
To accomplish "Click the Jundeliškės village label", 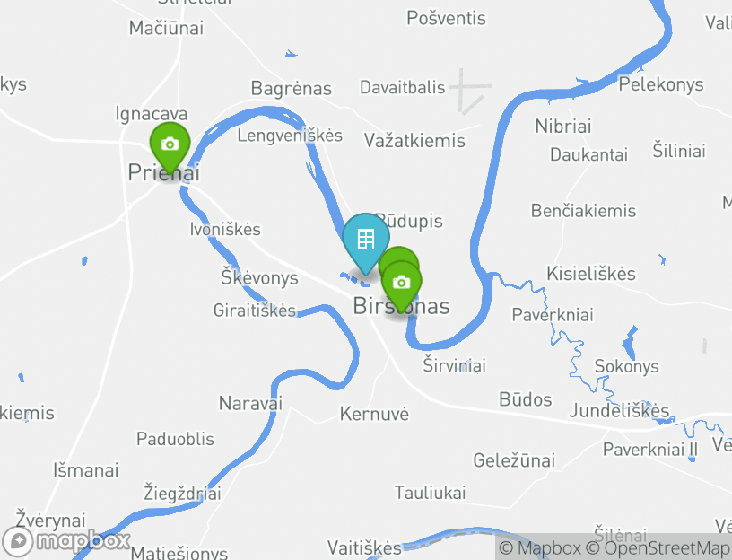I will click(x=619, y=410).
